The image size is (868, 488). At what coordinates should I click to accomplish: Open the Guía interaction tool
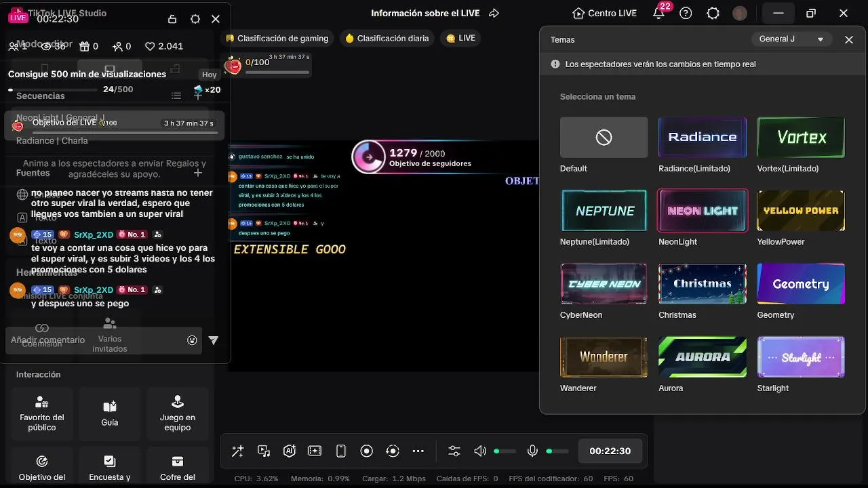tap(110, 413)
